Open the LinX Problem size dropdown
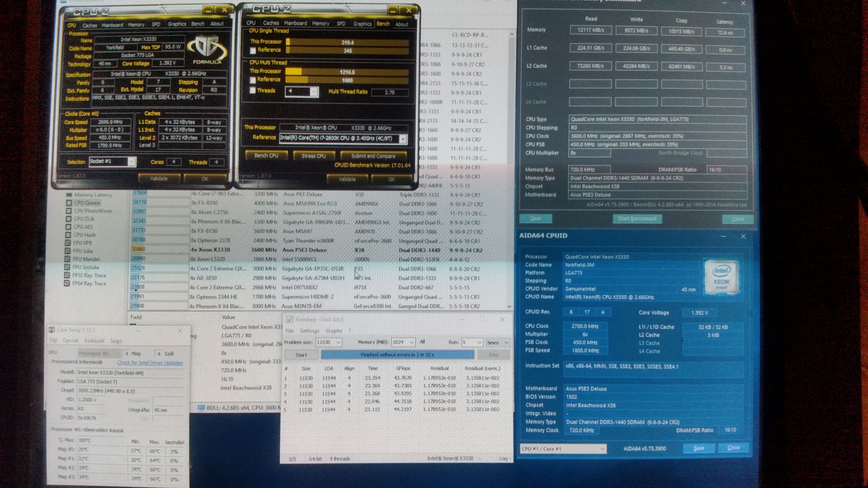868x488 pixels. coord(338,343)
